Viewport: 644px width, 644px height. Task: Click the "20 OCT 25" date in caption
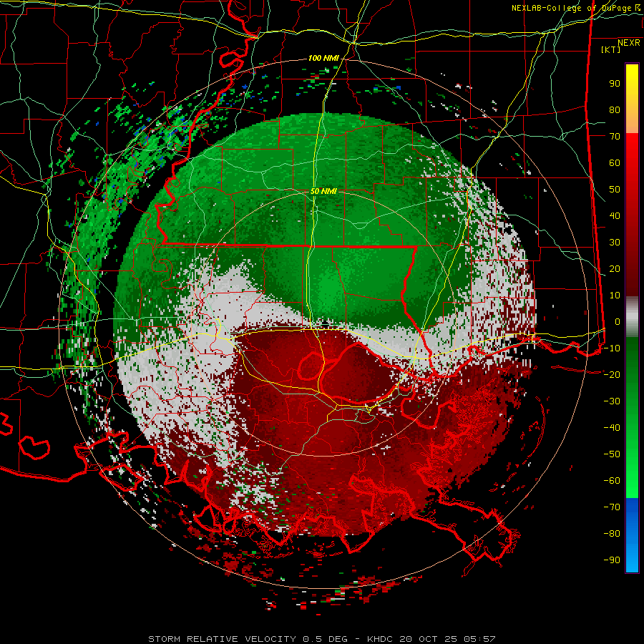pyautogui.click(x=428, y=639)
